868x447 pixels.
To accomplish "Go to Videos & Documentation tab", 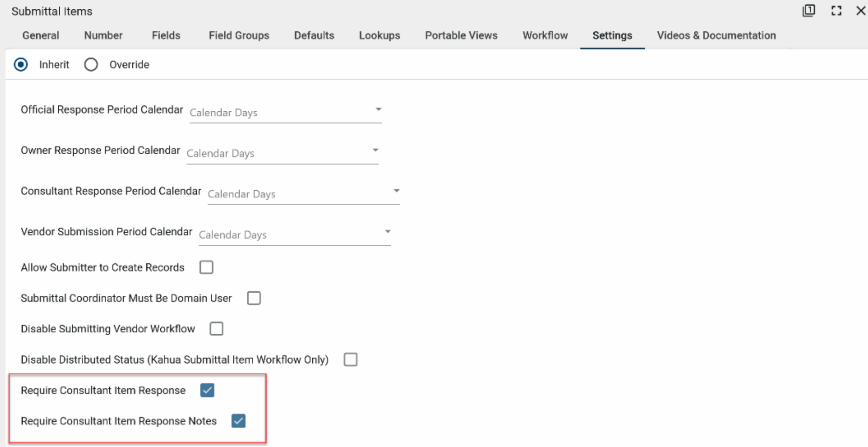I will click(716, 35).
